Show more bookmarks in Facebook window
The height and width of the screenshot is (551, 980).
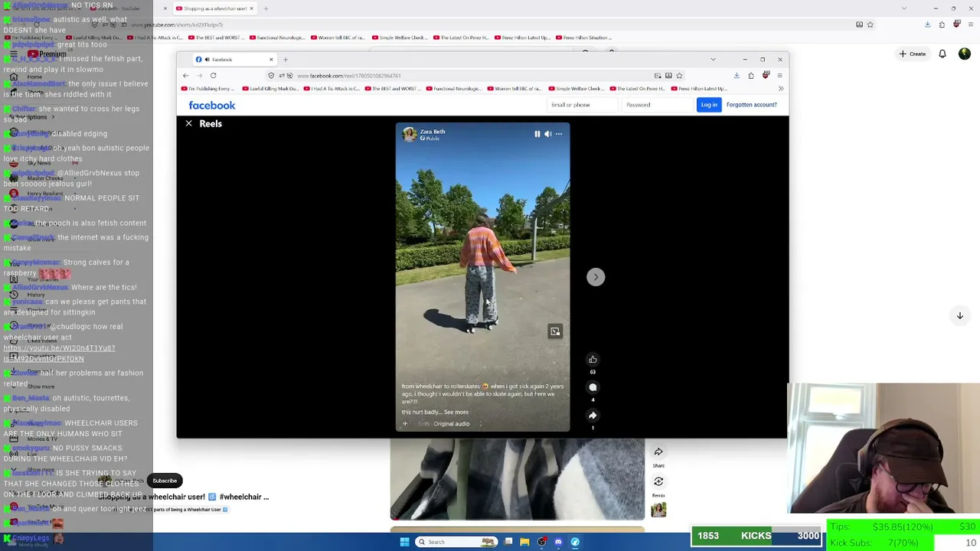point(780,89)
